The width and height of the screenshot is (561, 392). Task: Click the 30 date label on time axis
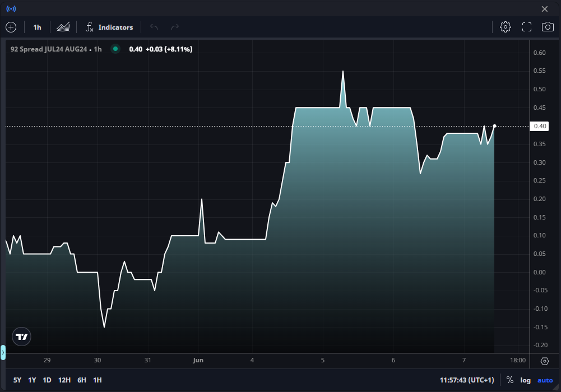click(98, 360)
